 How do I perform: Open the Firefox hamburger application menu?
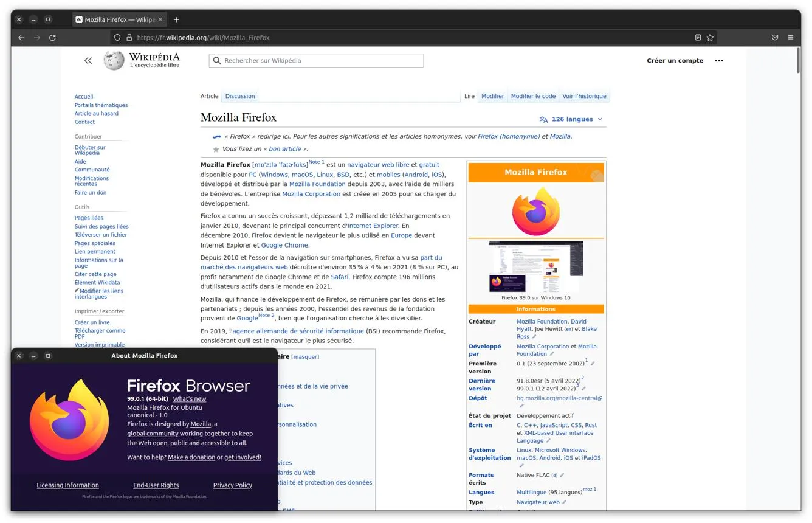pos(790,38)
